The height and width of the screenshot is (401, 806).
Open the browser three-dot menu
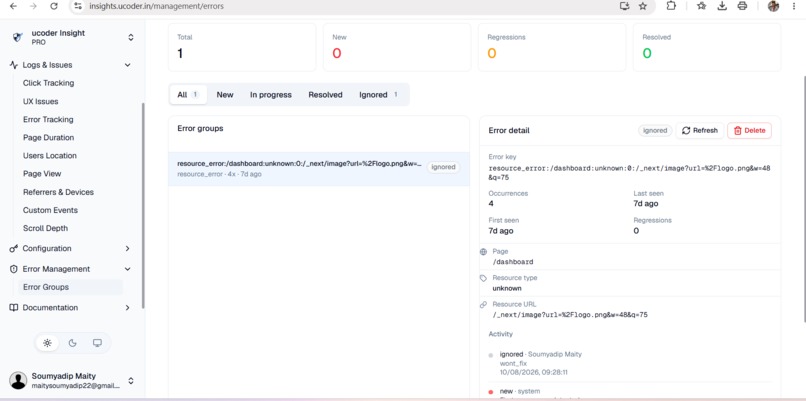(795, 6)
